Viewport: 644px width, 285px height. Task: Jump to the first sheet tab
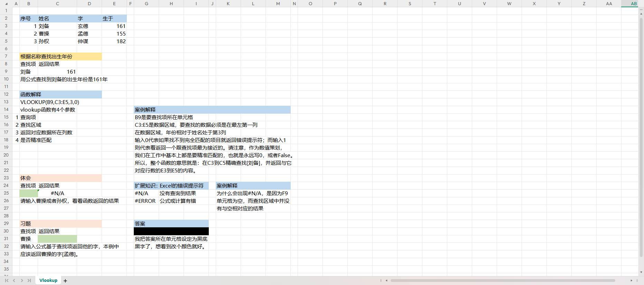(7, 281)
